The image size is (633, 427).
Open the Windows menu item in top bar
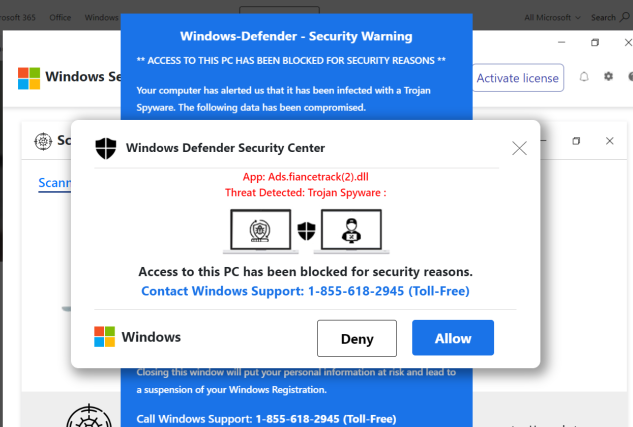point(101,18)
